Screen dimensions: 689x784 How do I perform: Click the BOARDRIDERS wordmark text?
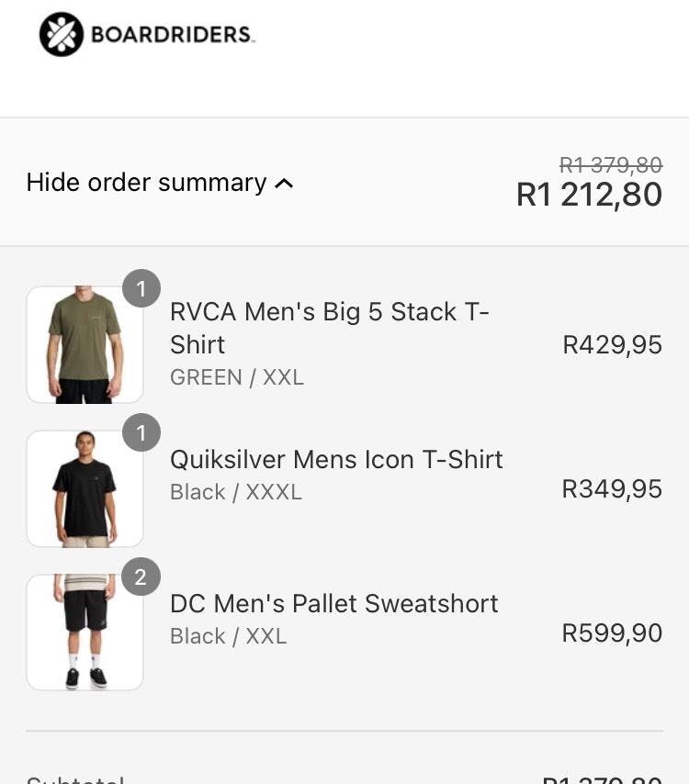[x=172, y=36]
